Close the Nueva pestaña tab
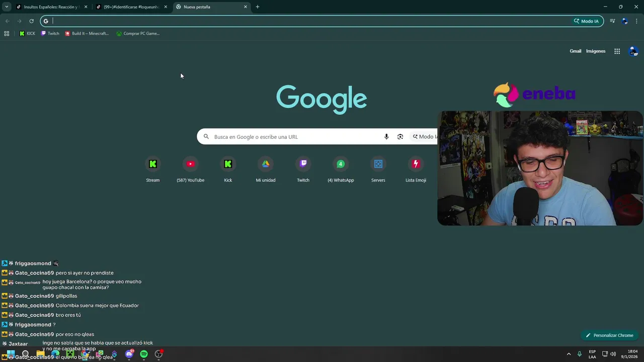Screen dimensions: 644x362 [246, 7]
